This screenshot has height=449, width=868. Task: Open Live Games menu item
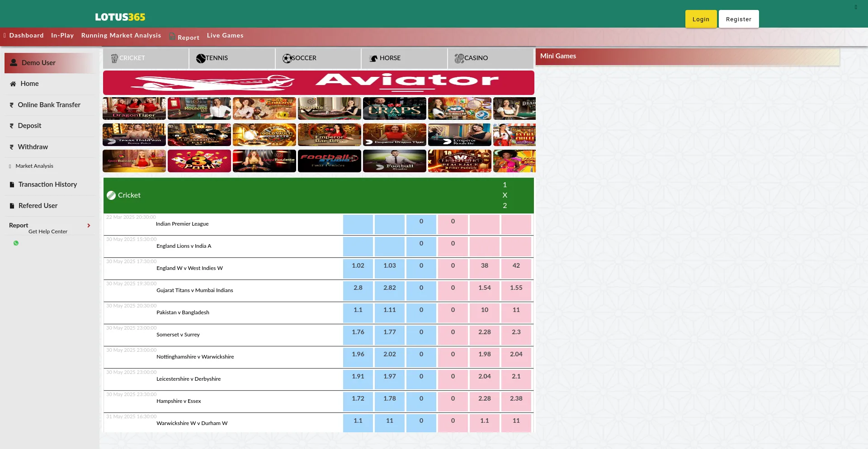225,35
